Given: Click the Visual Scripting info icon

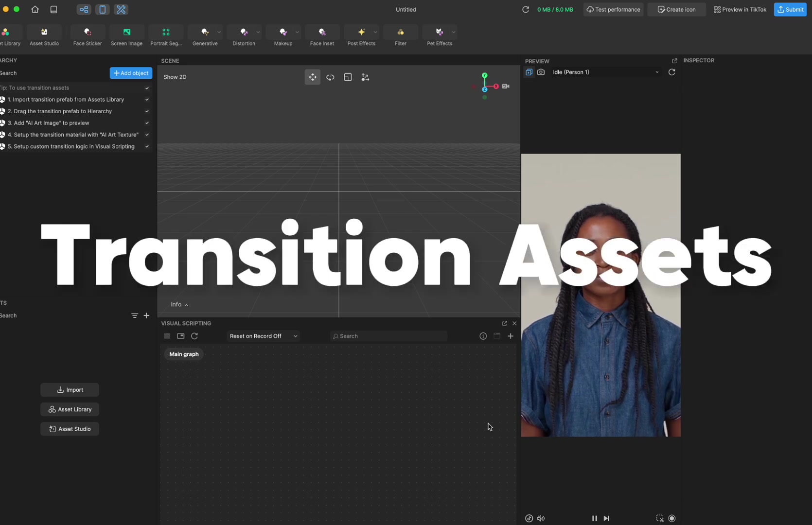Looking at the screenshot, I should (x=483, y=336).
